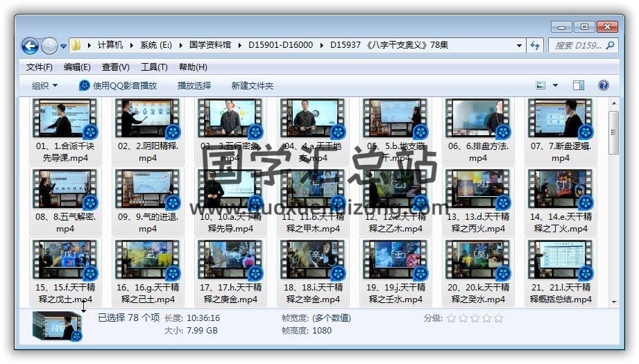Open the 工具(T) menu
Viewport: 639px width, 364px height.
(154, 67)
